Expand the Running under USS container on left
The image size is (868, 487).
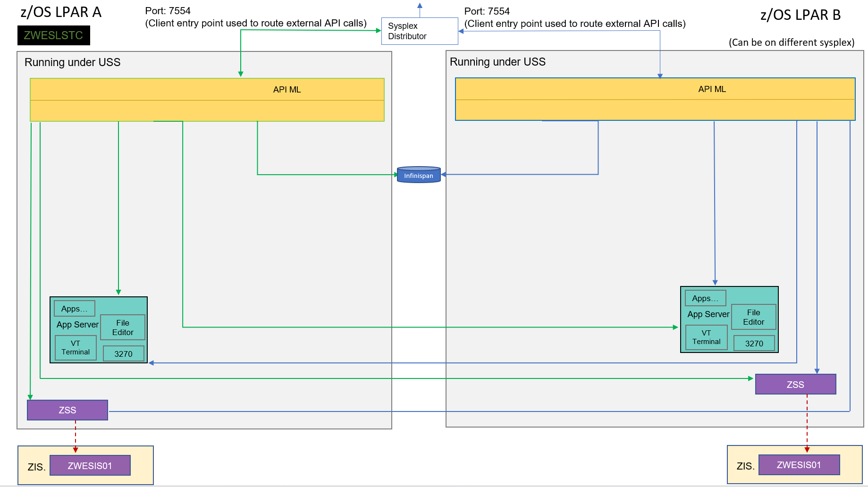tap(73, 62)
